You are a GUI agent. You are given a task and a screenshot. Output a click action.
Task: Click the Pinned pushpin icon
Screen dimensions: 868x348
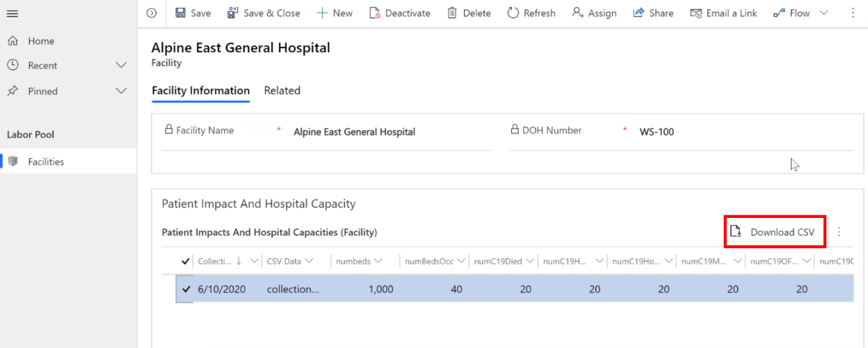[x=12, y=91]
